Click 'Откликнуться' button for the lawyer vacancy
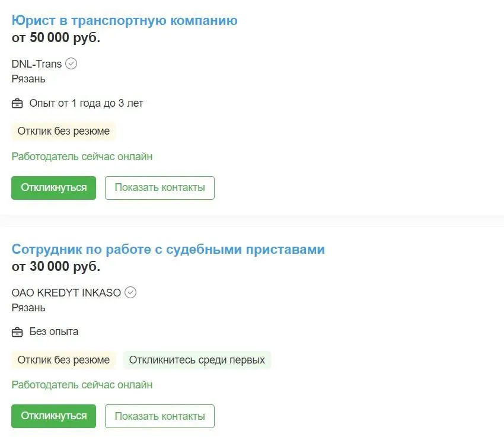 tap(53, 187)
